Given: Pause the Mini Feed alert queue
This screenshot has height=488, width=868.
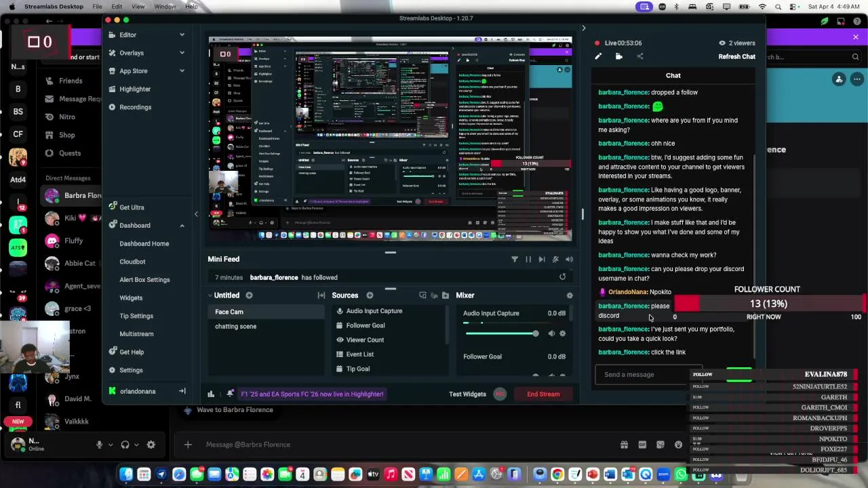Looking at the screenshot, I should click(x=528, y=259).
